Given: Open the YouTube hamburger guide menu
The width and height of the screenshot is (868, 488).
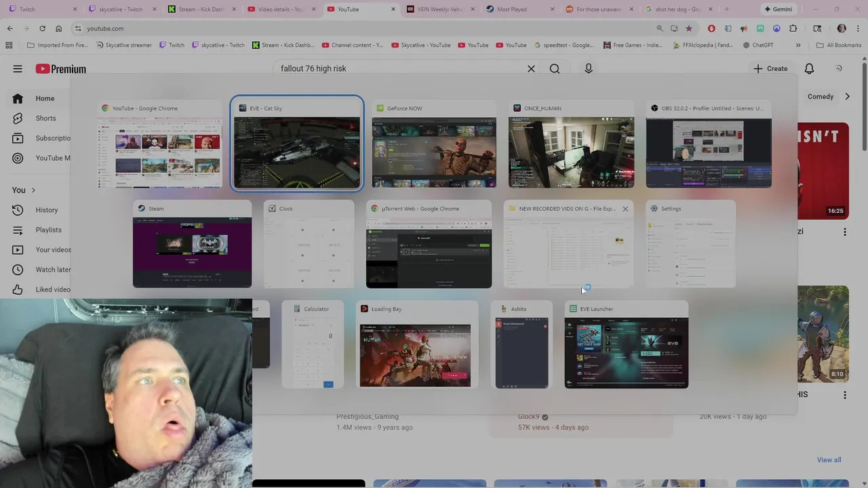Looking at the screenshot, I should click(x=18, y=68).
